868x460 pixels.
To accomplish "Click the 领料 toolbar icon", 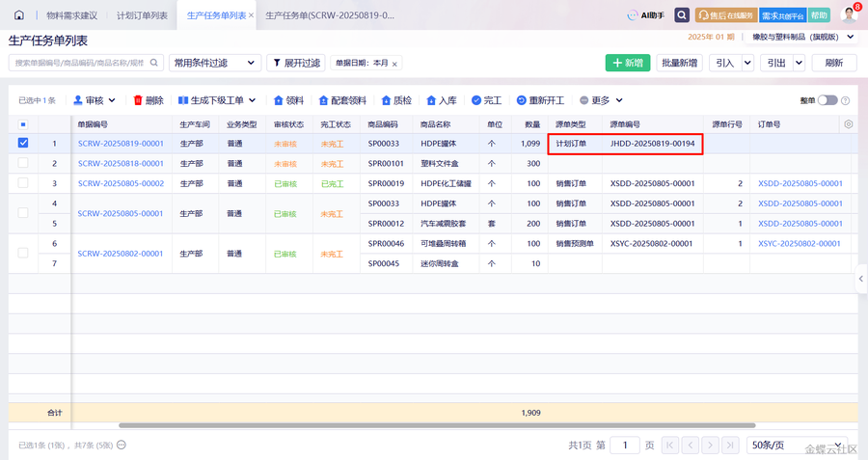I will click(279, 100).
